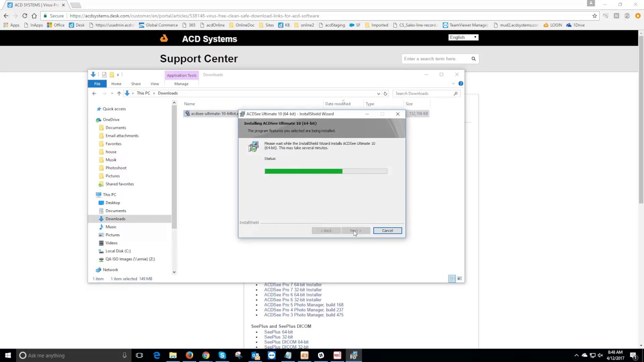Go up one folder level in File Explorer
Screen dimensions: 644x362
[119, 93]
